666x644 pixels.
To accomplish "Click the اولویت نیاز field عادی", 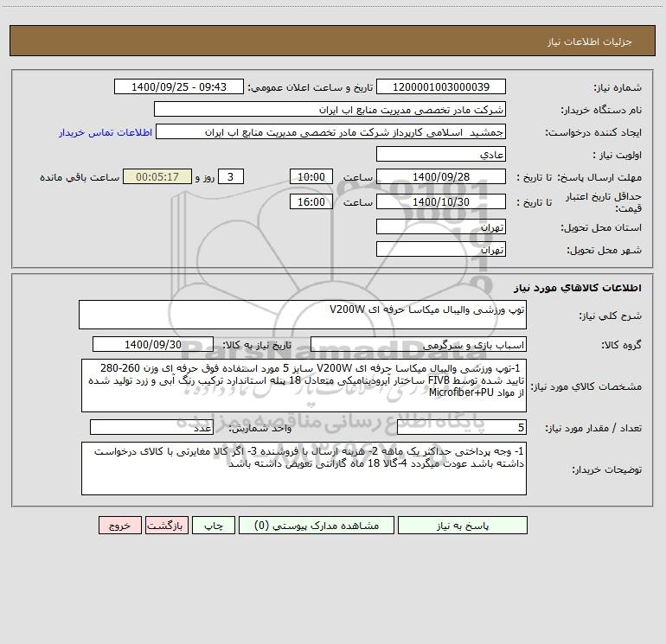I will (x=441, y=154).
